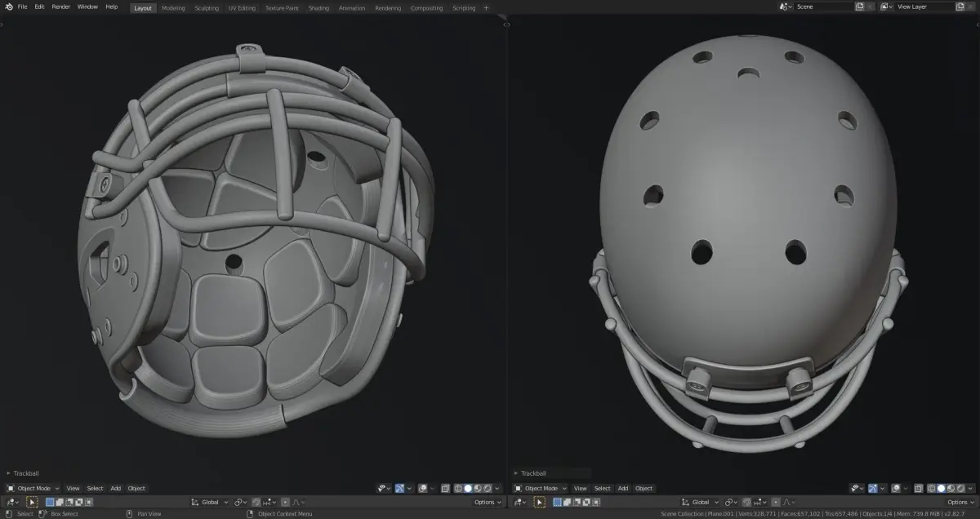
Task: Open Select menu in left viewport header
Action: tap(95, 488)
